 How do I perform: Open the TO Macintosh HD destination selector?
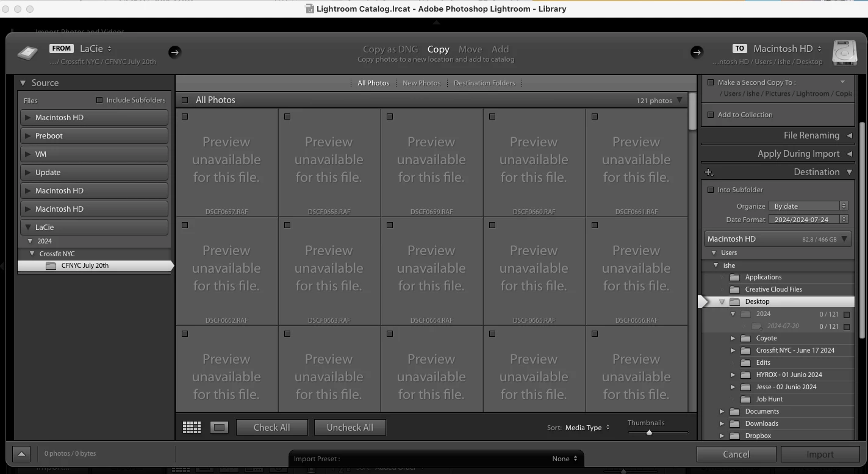(787, 49)
